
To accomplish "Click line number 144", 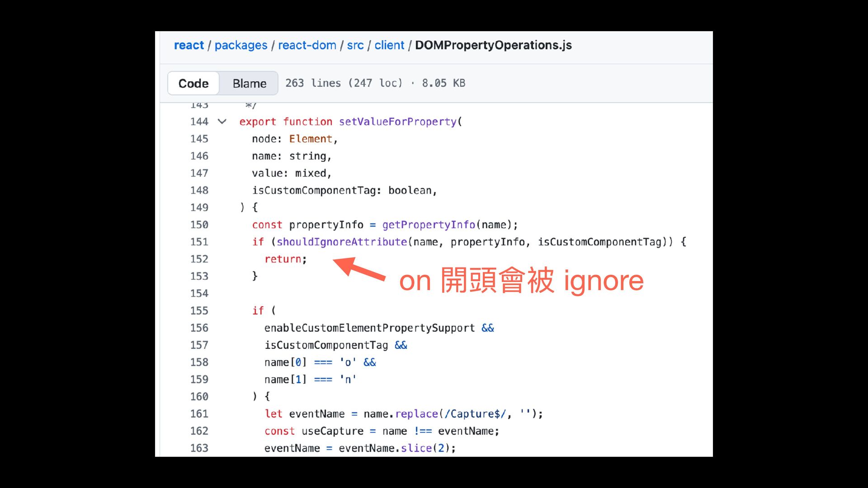I will pyautogui.click(x=199, y=122).
